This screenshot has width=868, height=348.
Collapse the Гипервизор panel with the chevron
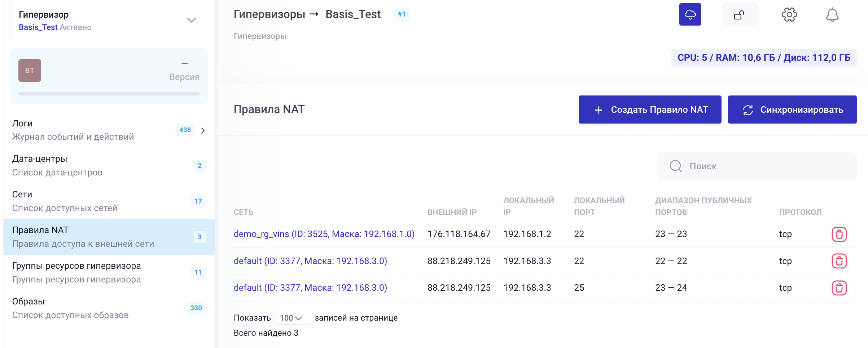coord(192,19)
